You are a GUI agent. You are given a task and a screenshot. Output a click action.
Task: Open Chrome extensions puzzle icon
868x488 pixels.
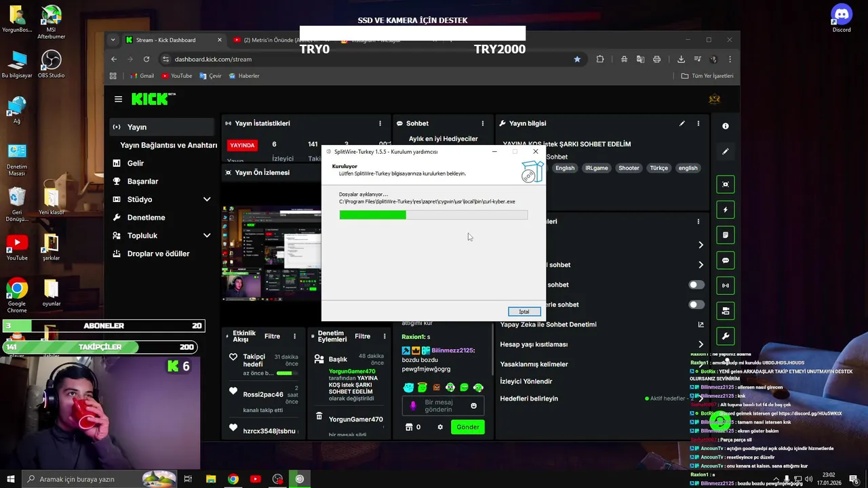tap(600, 59)
